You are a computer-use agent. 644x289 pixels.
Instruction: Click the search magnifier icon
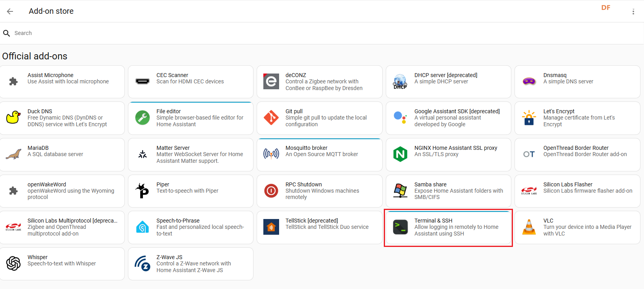[x=7, y=33]
